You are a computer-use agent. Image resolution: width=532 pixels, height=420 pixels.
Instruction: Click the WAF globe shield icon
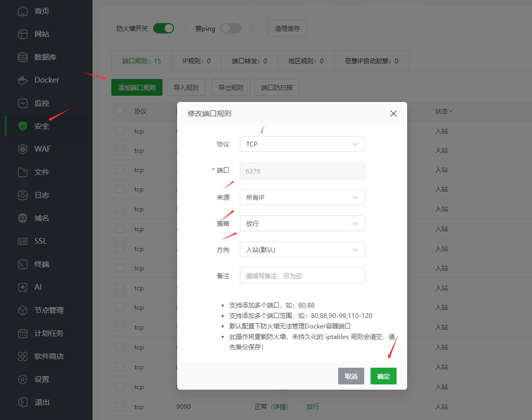[x=22, y=149]
